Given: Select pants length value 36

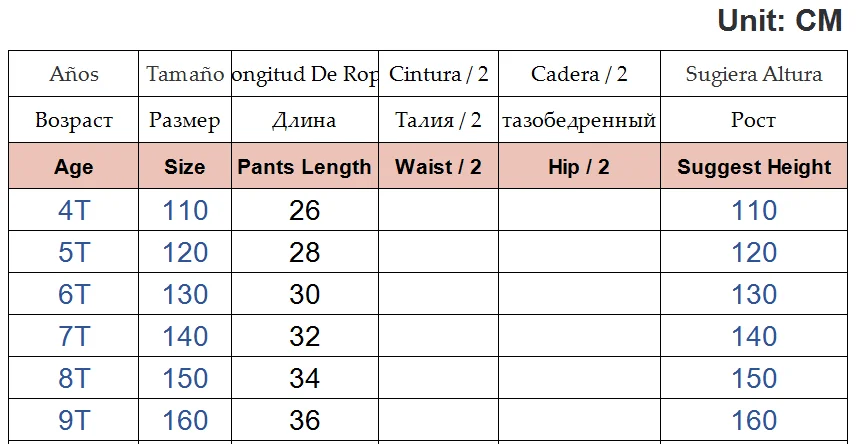Looking at the screenshot, I should [x=304, y=420].
